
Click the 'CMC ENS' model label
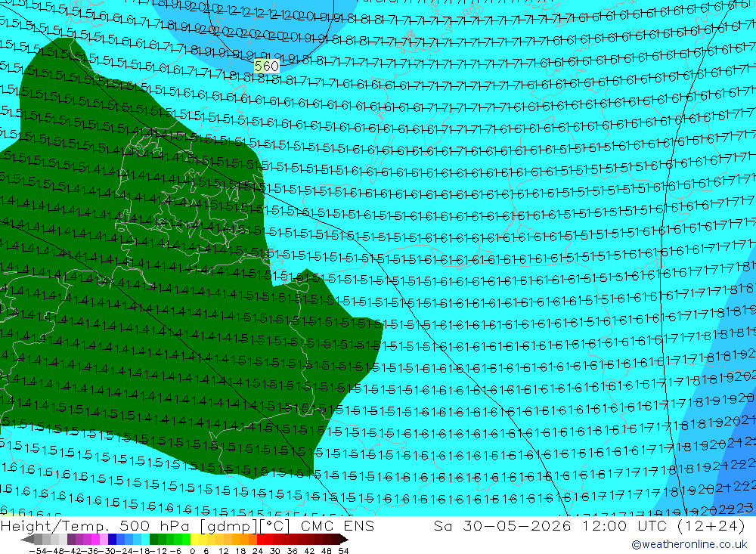[337, 526]
